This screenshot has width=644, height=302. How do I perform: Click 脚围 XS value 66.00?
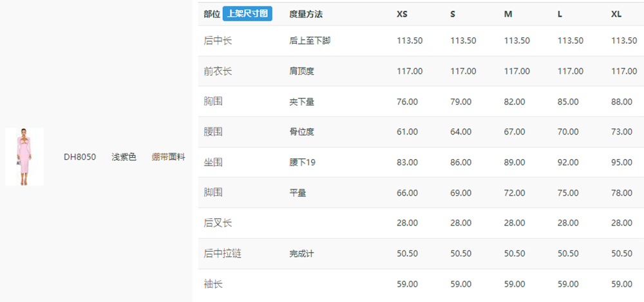coord(408,193)
